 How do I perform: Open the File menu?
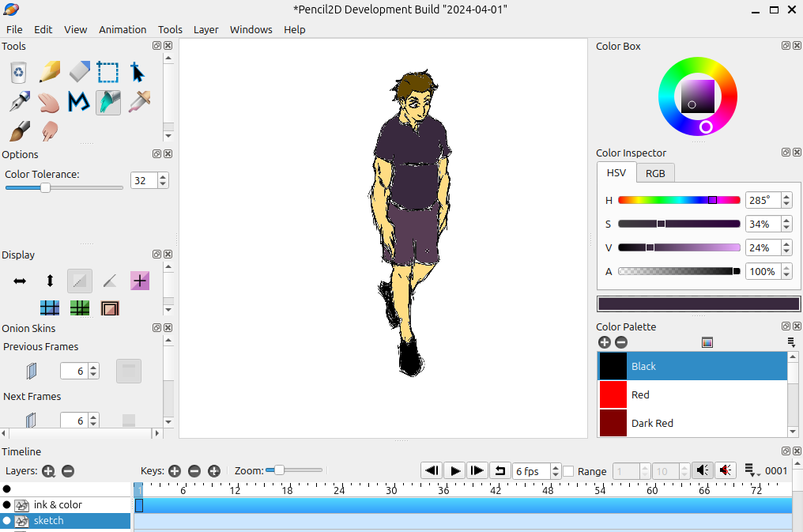pos(14,30)
